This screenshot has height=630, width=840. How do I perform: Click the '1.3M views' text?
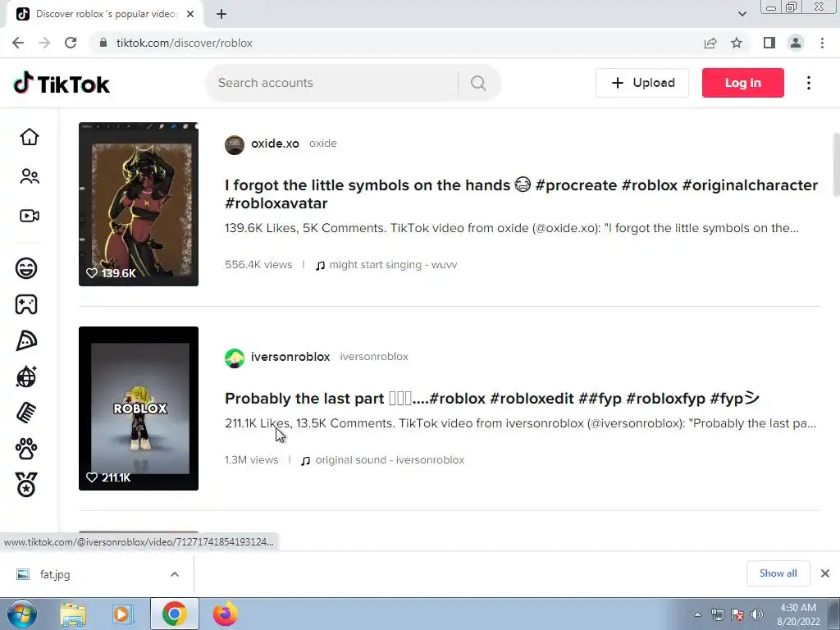click(252, 460)
